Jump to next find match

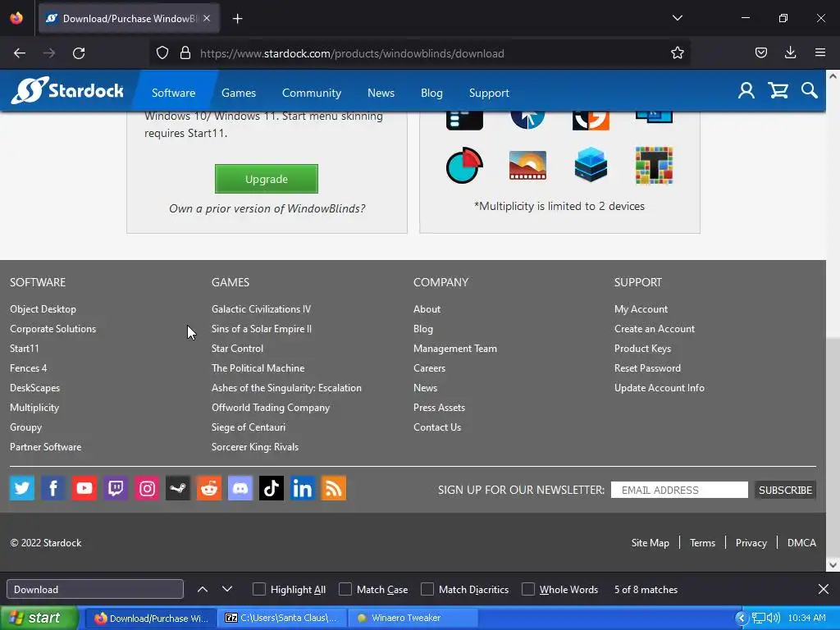227,589
